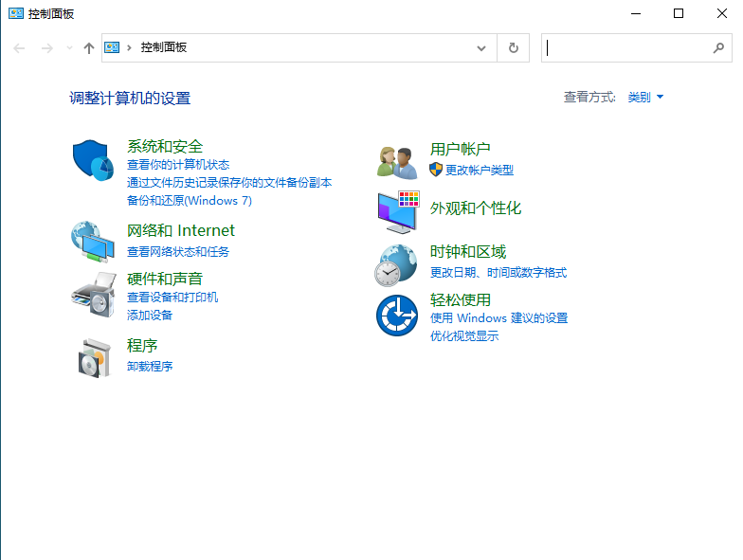Open the 程序 category icon
The width and height of the screenshot is (743, 560).
[93, 356]
